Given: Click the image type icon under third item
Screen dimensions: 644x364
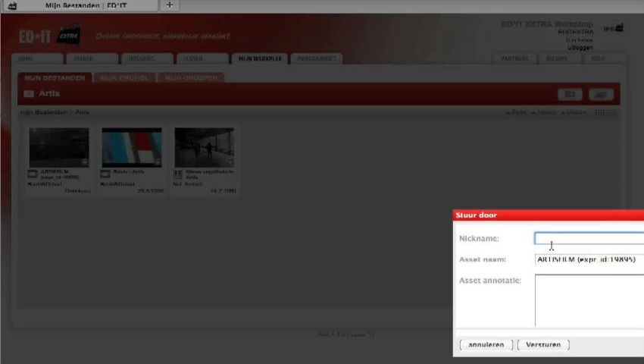Looking at the screenshot, I should (x=178, y=174).
